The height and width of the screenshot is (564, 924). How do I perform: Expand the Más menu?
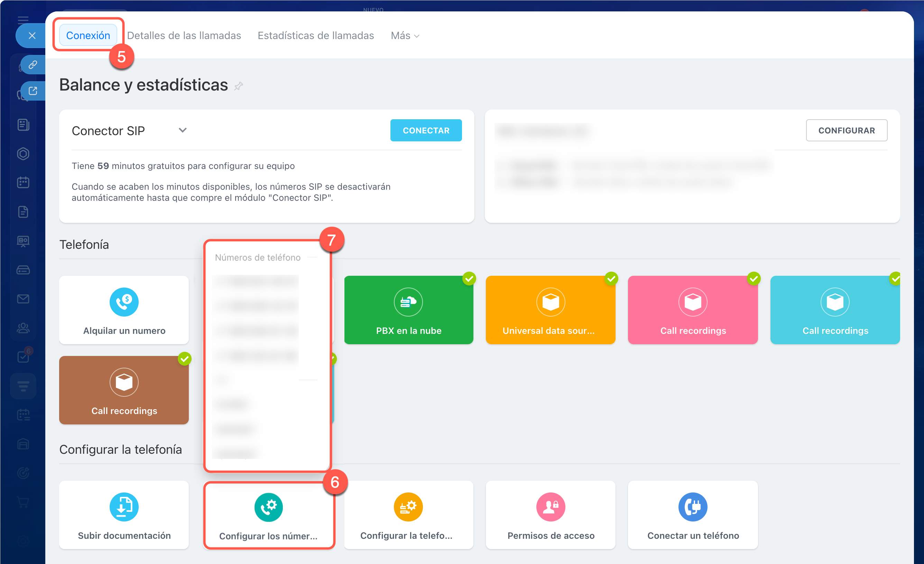405,36
